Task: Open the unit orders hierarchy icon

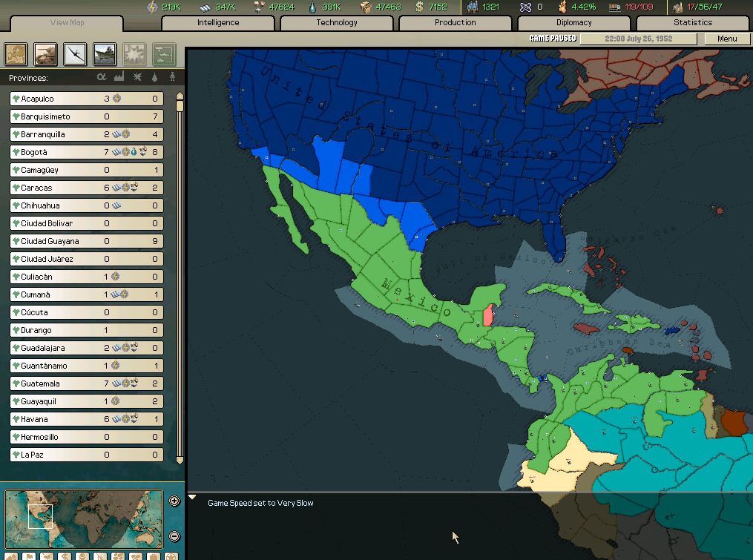Action: tap(164, 54)
